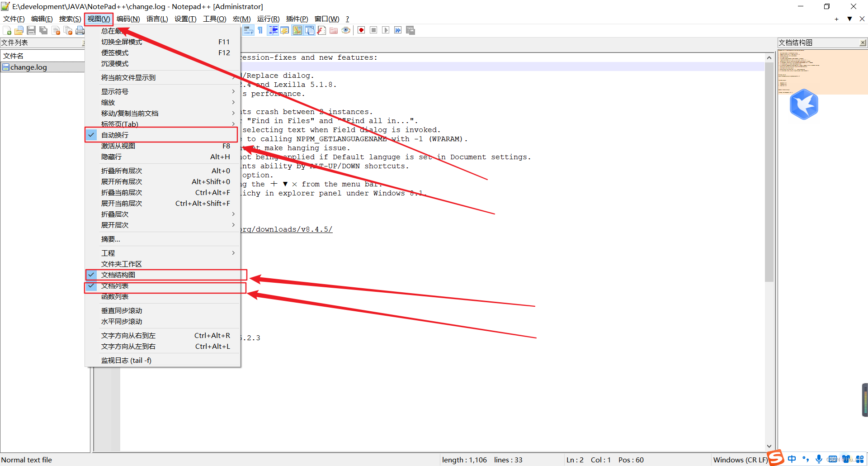Screen dimensions: 868x466
Task: Select change.log in the file list
Action: [42, 67]
